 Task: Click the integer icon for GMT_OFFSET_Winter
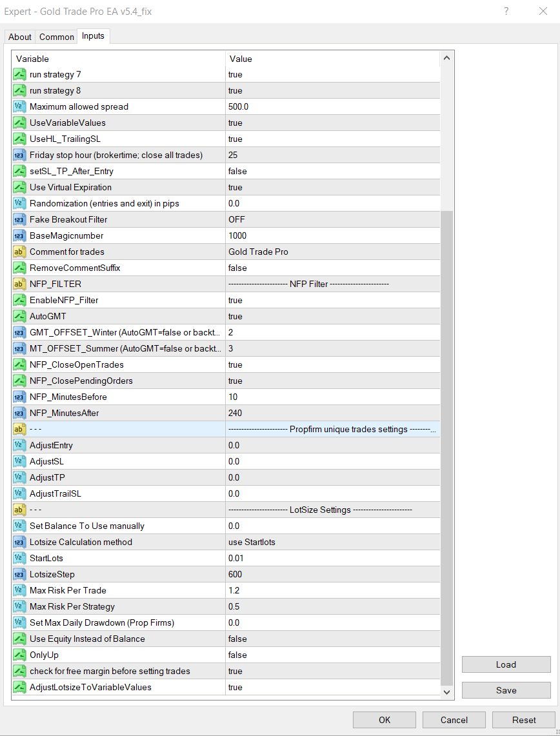pyautogui.click(x=19, y=332)
